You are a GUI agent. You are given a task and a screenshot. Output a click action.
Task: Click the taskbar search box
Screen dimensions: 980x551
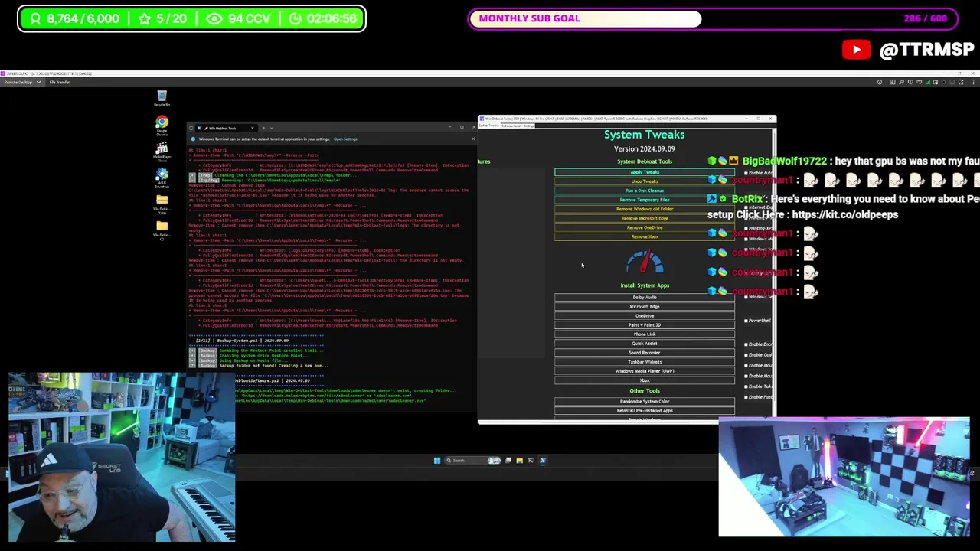click(x=472, y=461)
